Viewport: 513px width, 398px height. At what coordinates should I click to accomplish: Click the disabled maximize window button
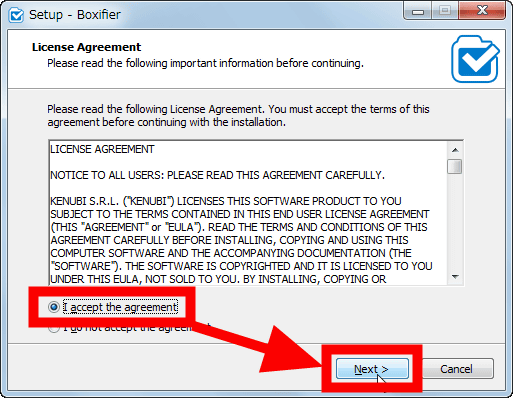(445, 11)
